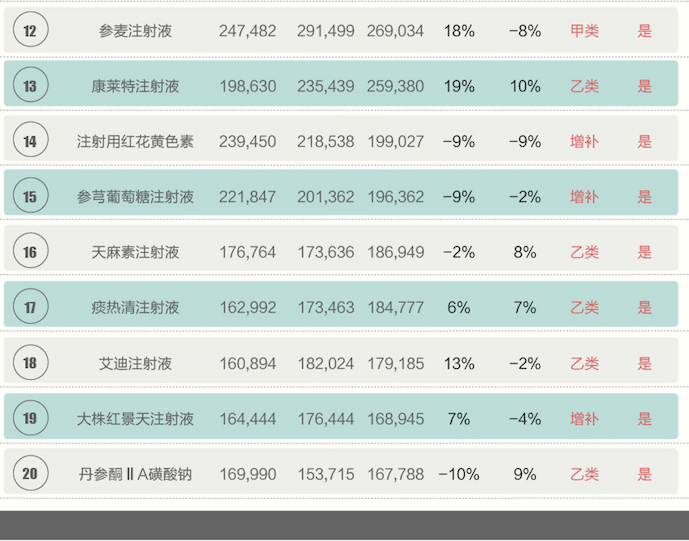Open the 参芎葡萄糖注射液 entry
689x541 pixels.
click(x=135, y=197)
